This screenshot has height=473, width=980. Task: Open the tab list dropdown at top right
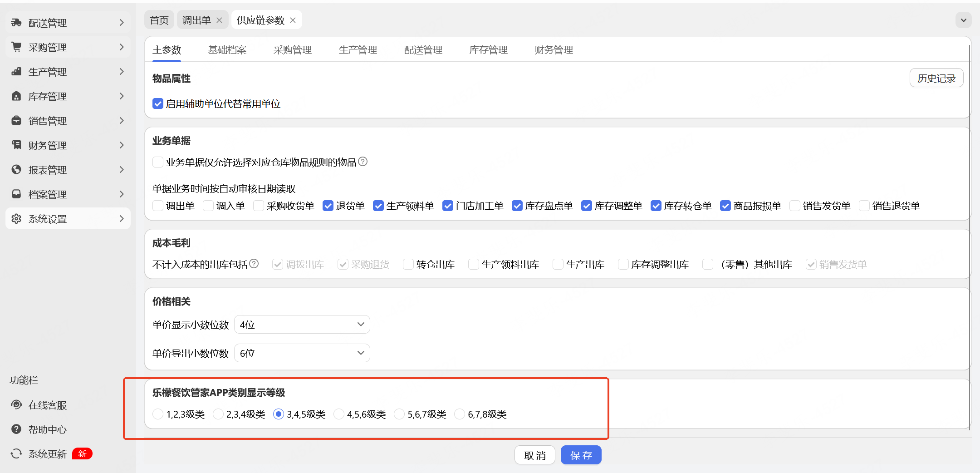[963, 20]
